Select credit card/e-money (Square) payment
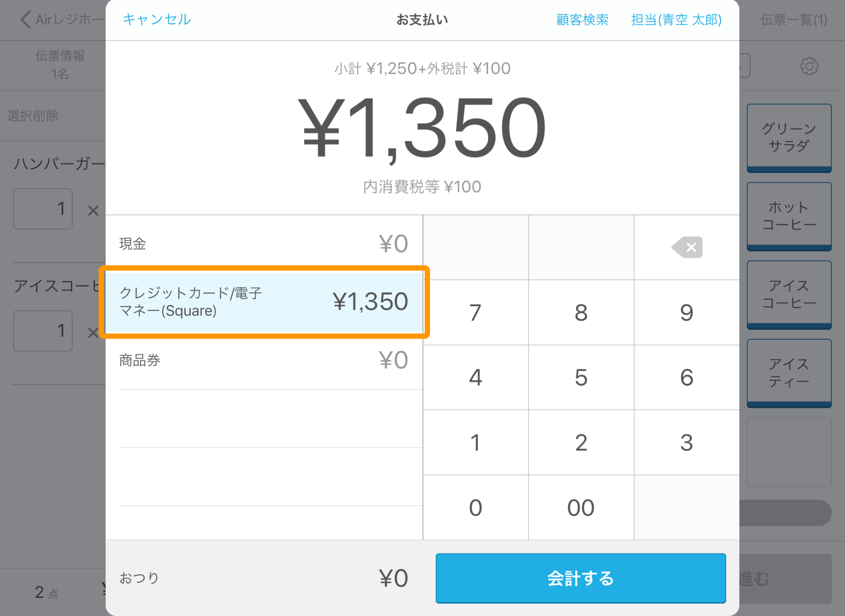Image resolution: width=845 pixels, height=616 pixels. pyautogui.click(x=264, y=302)
